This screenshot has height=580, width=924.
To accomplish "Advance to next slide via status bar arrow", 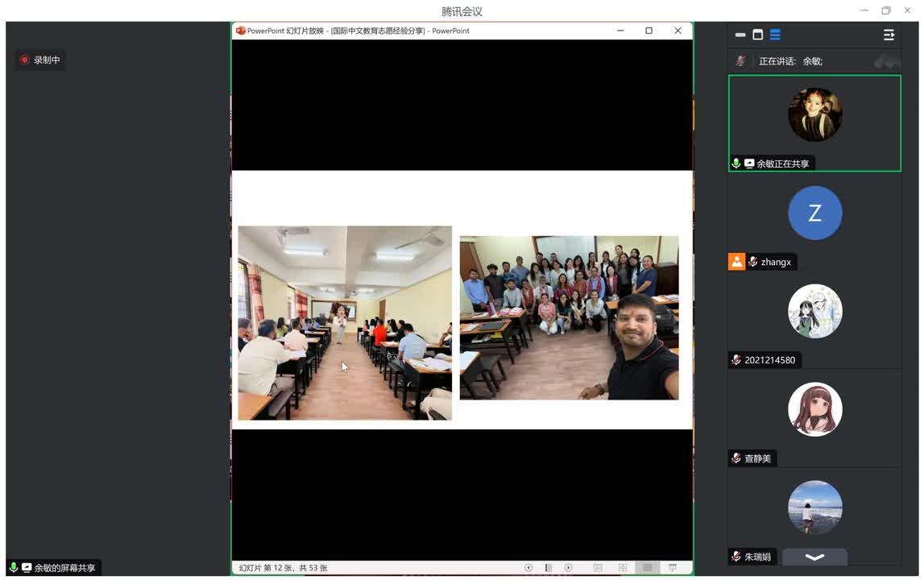I will click(x=568, y=568).
